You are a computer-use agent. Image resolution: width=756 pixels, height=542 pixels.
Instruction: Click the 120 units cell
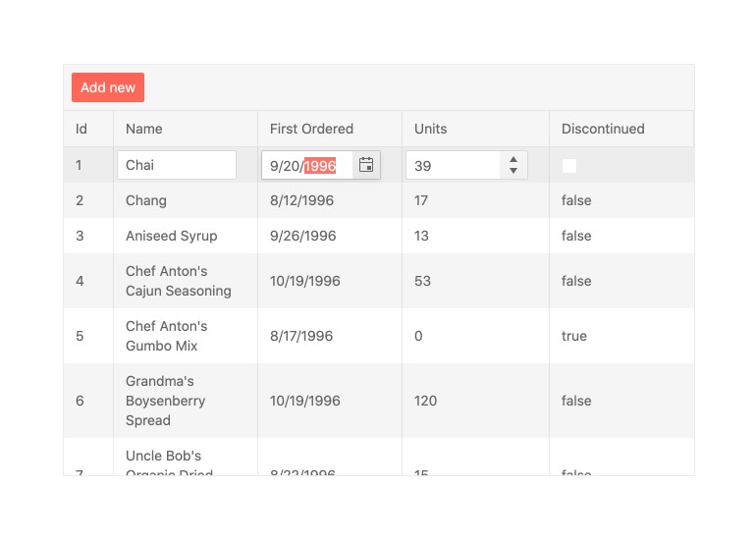[x=426, y=401]
